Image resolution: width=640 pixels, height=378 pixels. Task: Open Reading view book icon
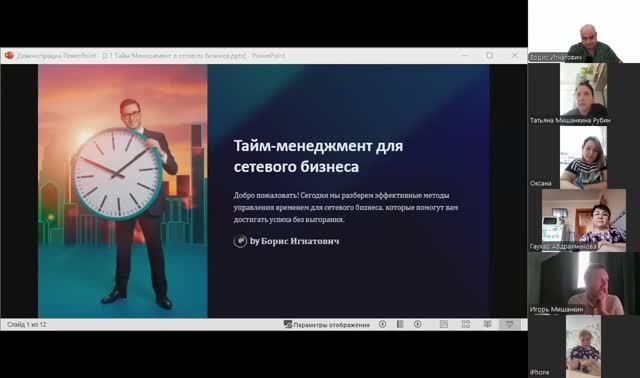pyautogui.click(x=487, y=324)
